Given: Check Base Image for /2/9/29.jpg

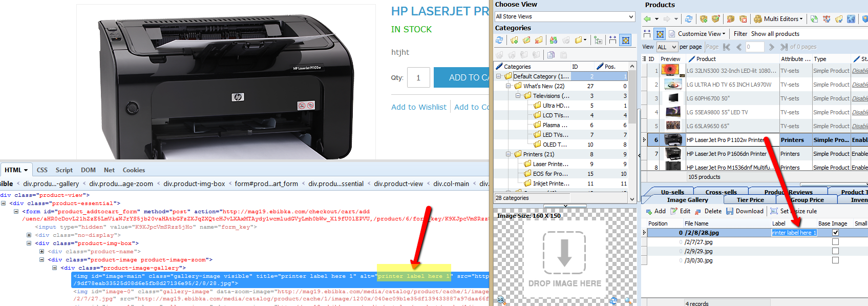Looking at the screenshot, I should pos(835,251).
